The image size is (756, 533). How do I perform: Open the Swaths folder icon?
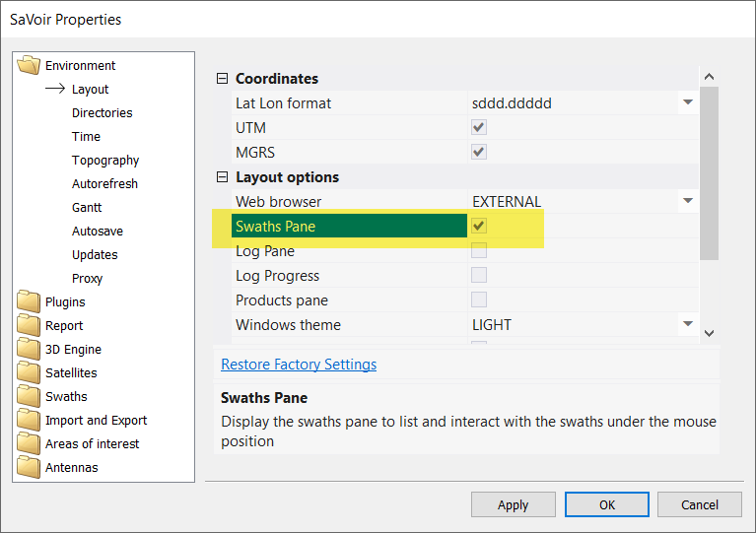tap(29, 397)
